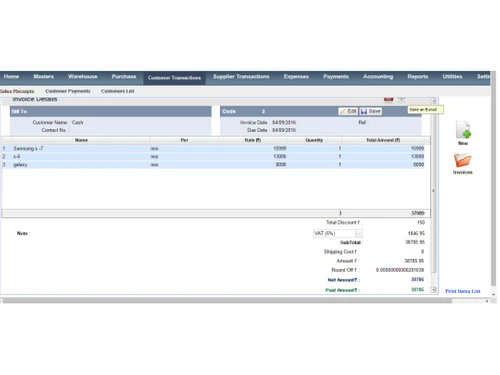500x375 pixels.
Task: Open the Reports menu
Action: (x=418, y=77)
